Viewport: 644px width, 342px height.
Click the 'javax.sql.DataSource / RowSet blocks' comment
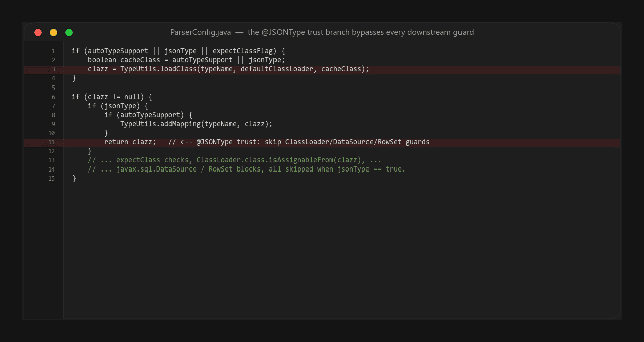(x=247, y=169)
